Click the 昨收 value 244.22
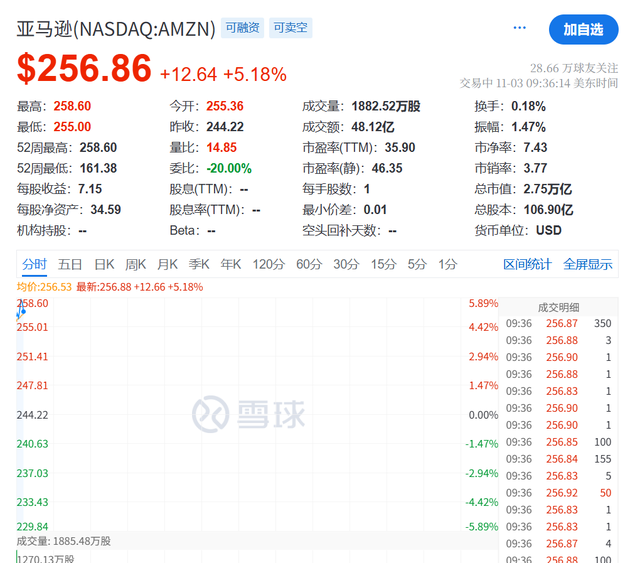The height and width of the screenshot is (563, 640). (x=225, y=127)
